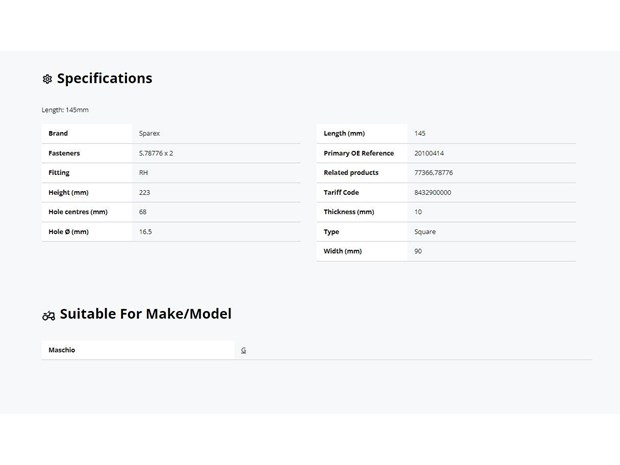Click the Fitting value RH
This screenshot has height=465, width=620.
pyautogui.click(x=143, y=172)
